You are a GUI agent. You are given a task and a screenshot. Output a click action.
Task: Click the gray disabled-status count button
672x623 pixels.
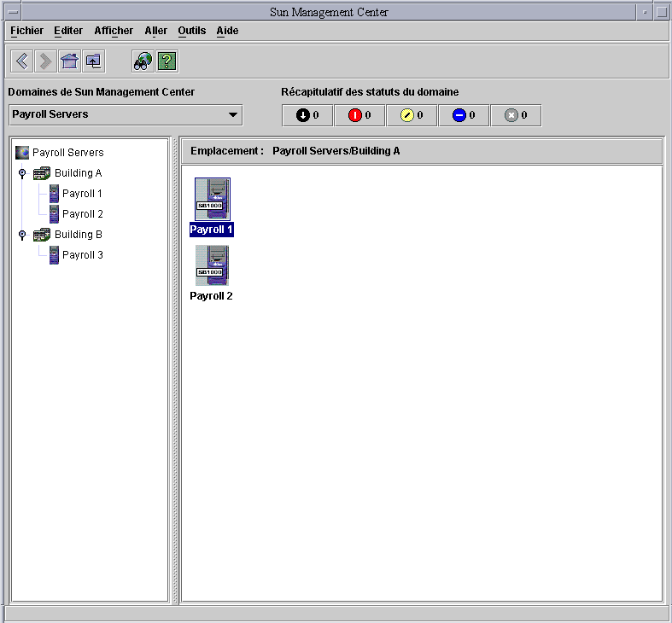point(516,115)
